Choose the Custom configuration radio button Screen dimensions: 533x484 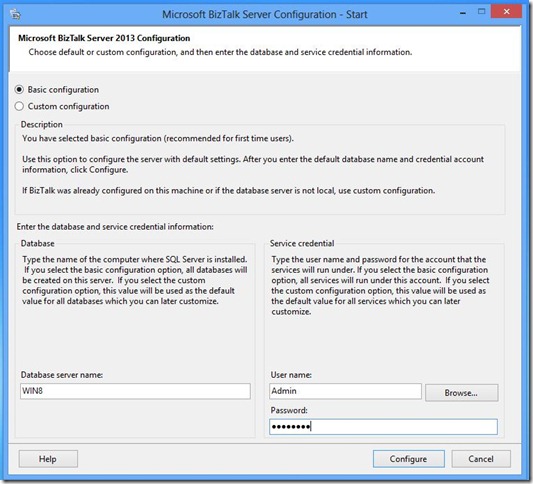(19, 106)
